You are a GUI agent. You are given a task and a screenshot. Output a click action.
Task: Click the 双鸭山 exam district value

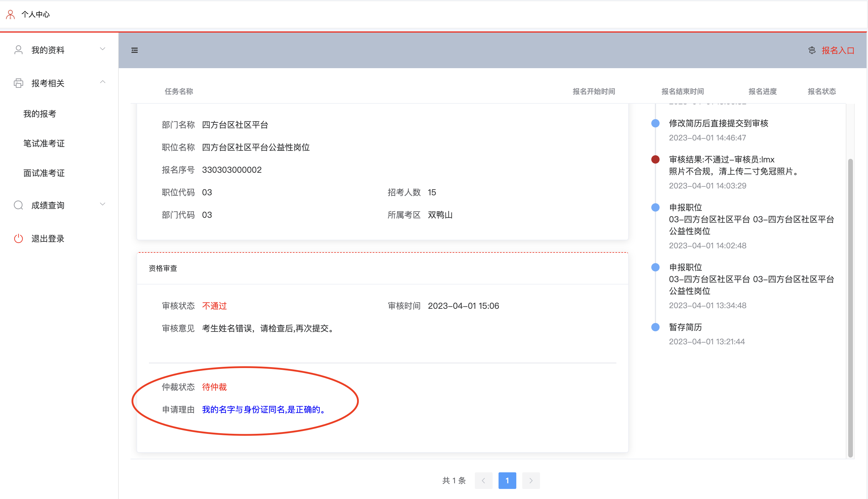point(440,215)
